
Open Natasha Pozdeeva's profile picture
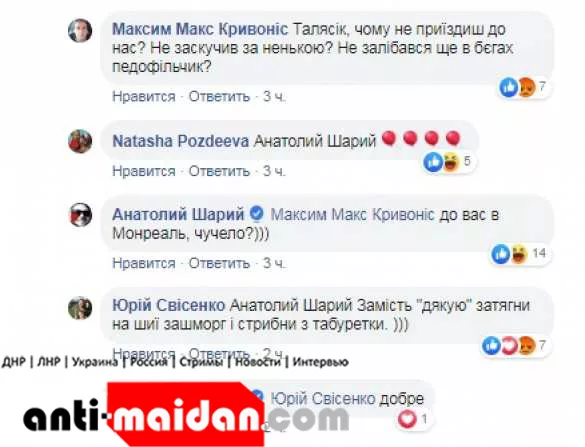[x=80, y=141]
